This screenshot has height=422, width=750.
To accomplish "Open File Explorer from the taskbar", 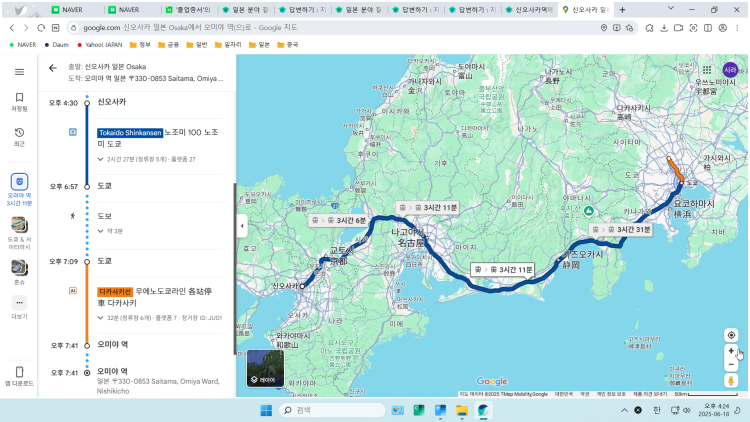I will 462,410.
